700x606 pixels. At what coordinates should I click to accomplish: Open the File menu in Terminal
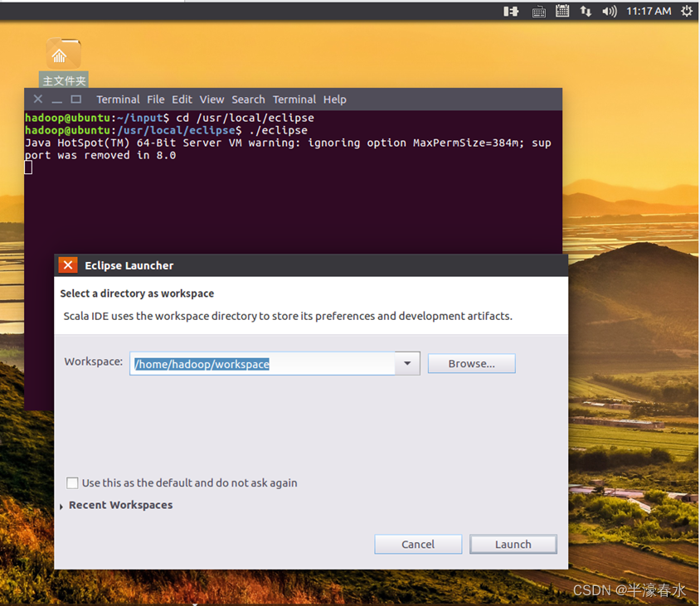[156, 99]
